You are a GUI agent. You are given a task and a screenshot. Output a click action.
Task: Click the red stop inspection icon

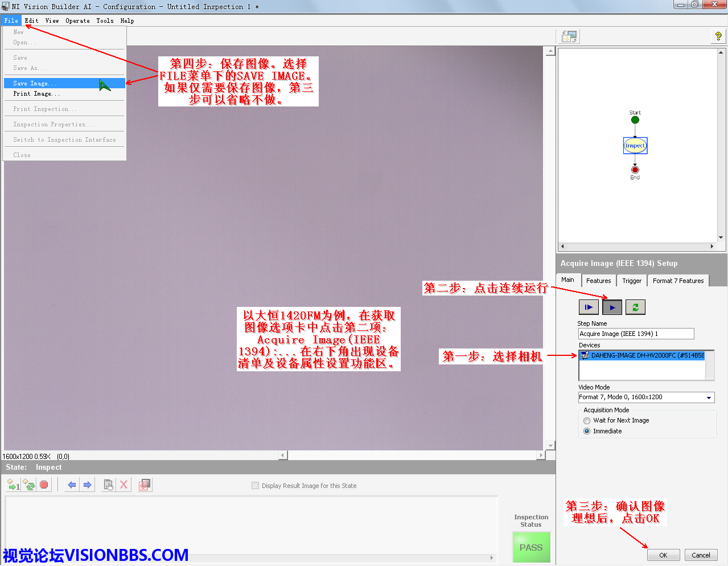tap(44, 485)
